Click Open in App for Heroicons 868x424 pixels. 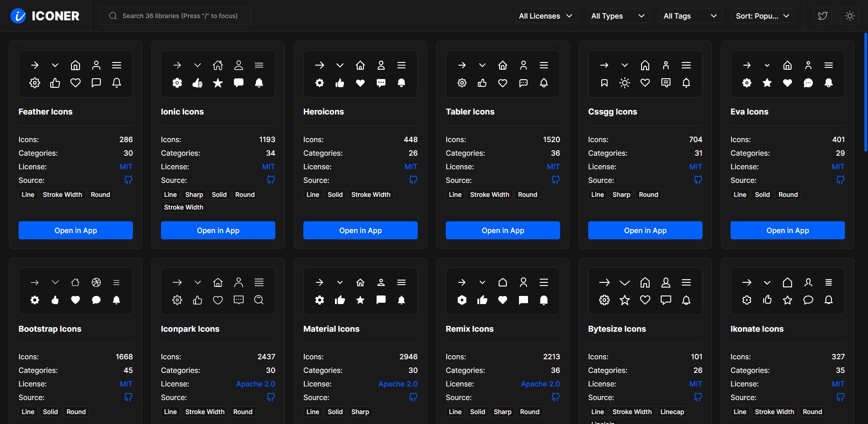pos(360,230)
